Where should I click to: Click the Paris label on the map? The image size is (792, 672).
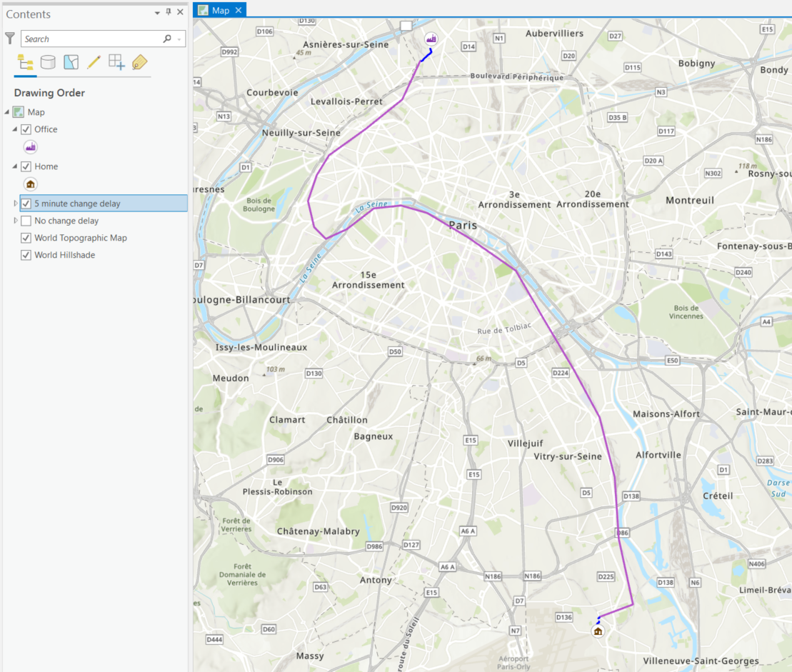[x=463, y=226]
